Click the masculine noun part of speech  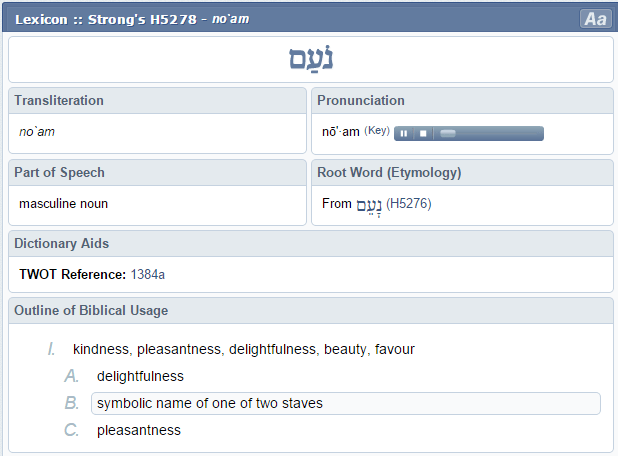(x=63, y=204)
